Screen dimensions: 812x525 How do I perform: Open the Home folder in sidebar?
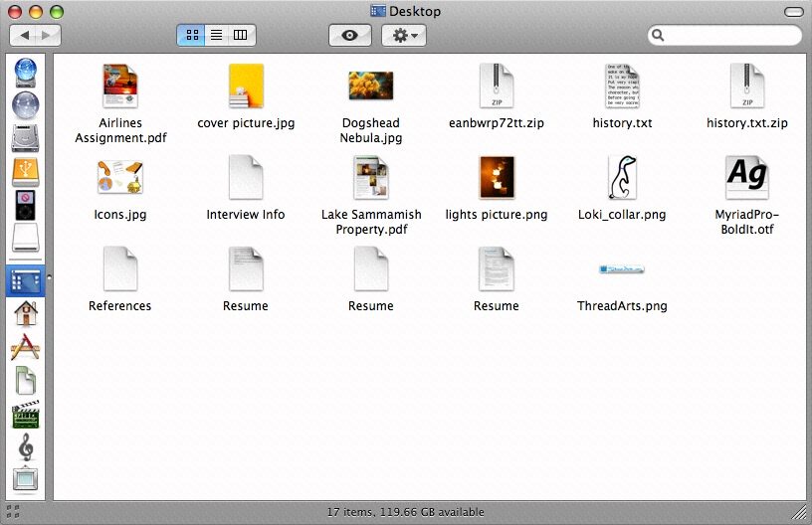click(x=26, y=313)
